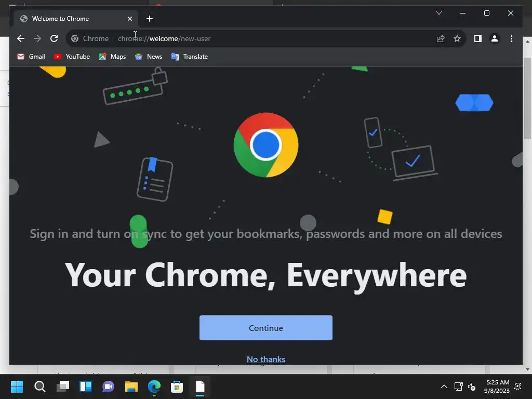
Task: Open Task View on taskbar
Action: click(x=63, y=387)
